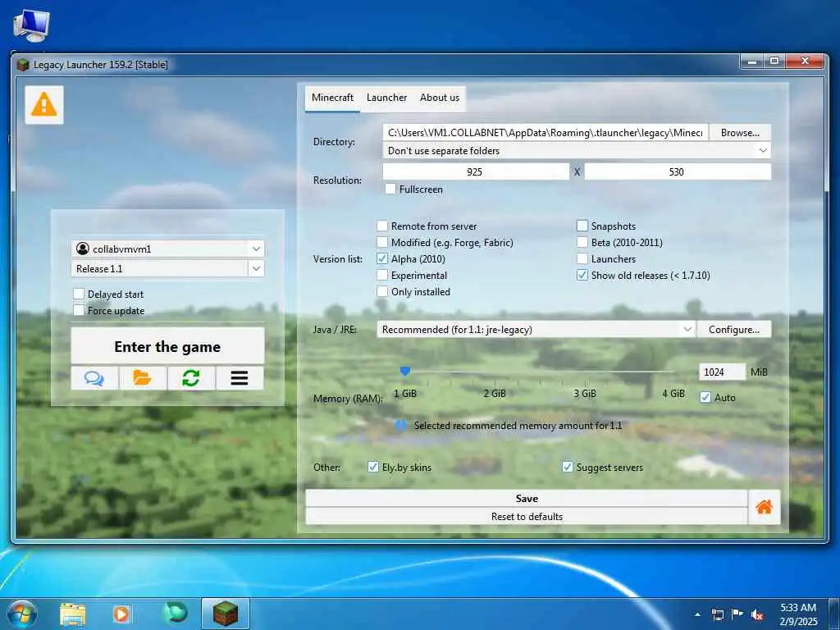This screenshot has height=630, width=840.
Task: Open the About us tab
Action: tap(440, 98)
